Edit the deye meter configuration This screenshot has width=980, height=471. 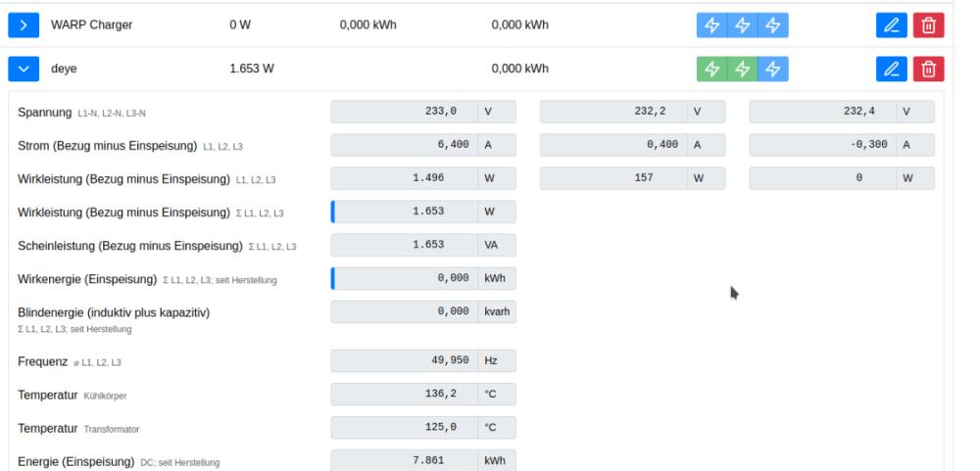tap(891, 69)
